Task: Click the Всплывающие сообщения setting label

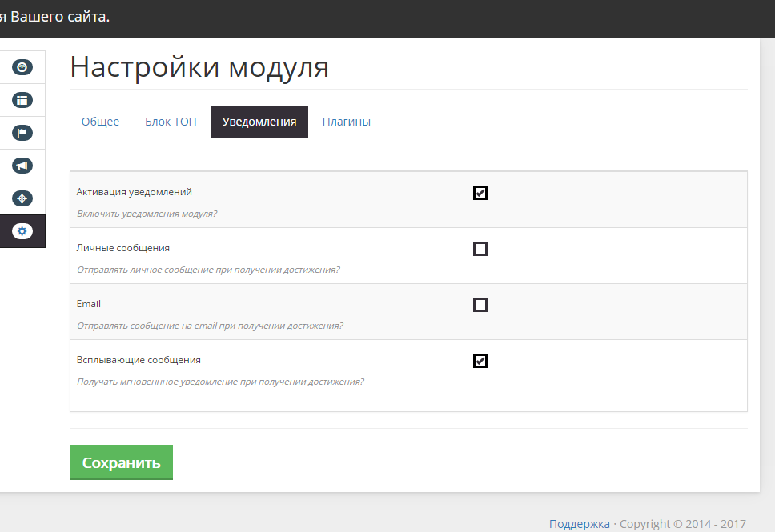Action: point(139,360)
